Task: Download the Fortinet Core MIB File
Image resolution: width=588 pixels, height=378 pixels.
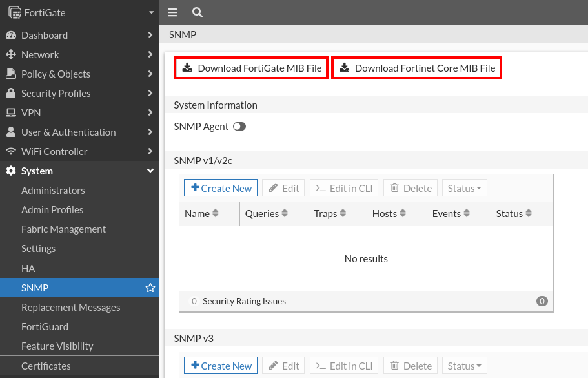Action: point(417,68)
